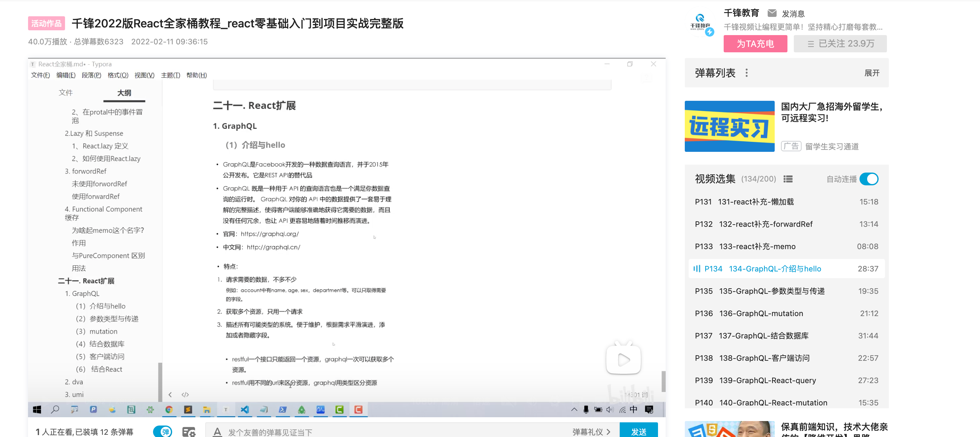
Task: Play P136 136-GraphQL-mutation
Action: tap(786, 314)
